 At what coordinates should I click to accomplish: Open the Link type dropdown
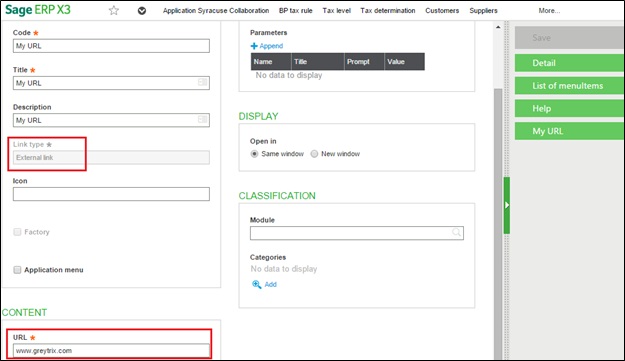[x=111, y=157]
